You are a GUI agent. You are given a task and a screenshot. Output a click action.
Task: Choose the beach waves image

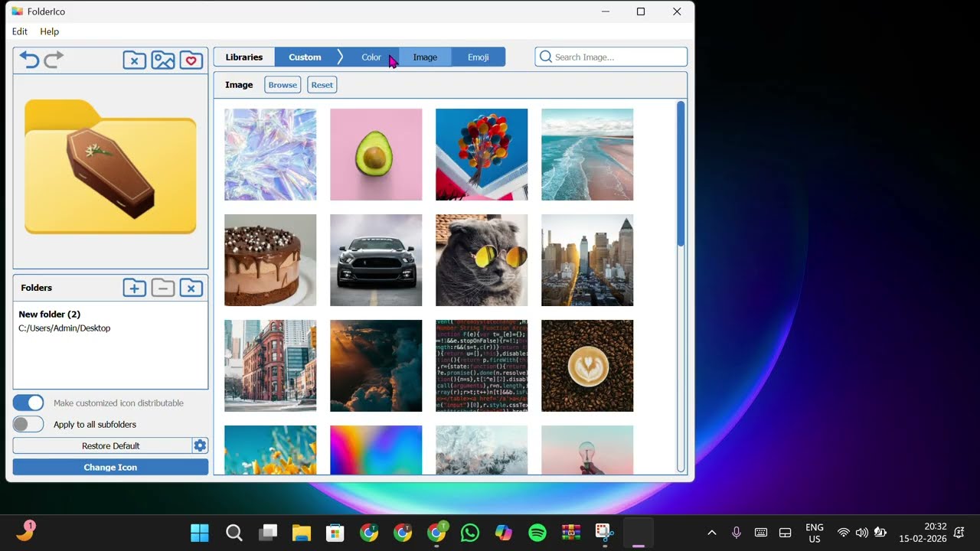click(587, 155)
